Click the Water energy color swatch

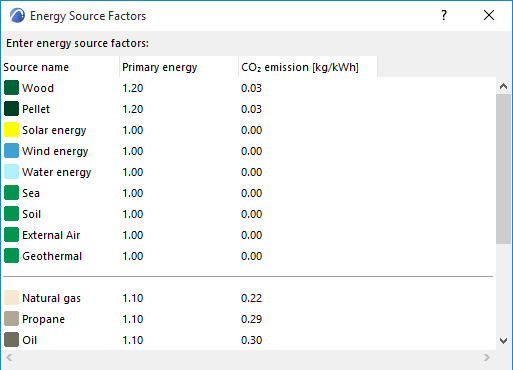tap(11, 172)
